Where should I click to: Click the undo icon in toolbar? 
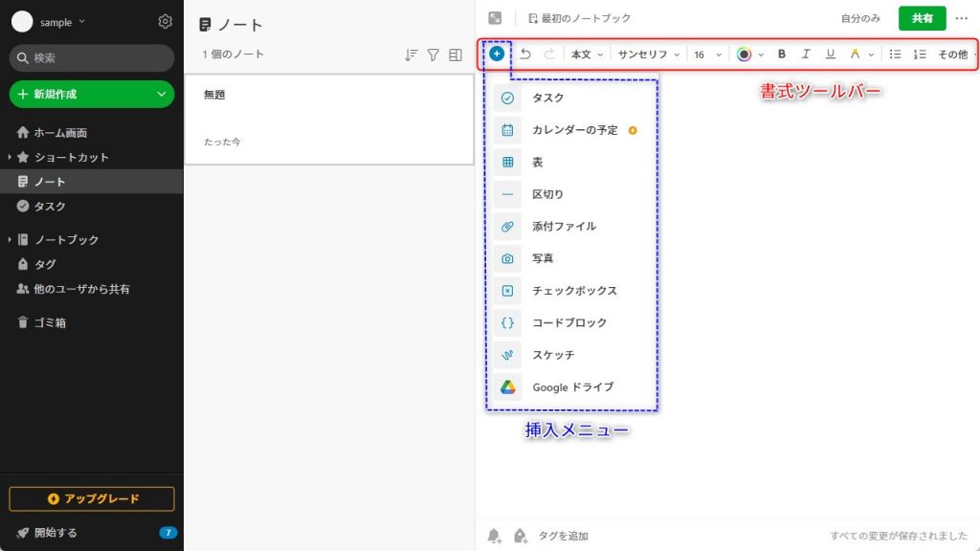(x=524, y=55)
